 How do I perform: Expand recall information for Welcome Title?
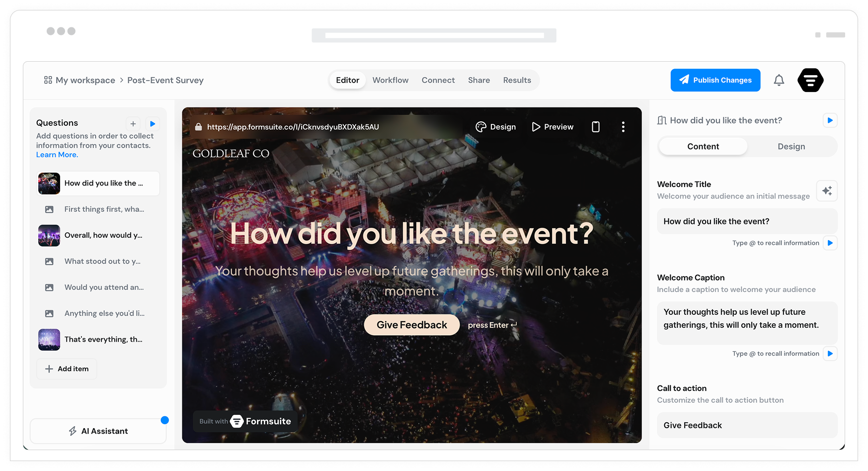pos(830,243)
